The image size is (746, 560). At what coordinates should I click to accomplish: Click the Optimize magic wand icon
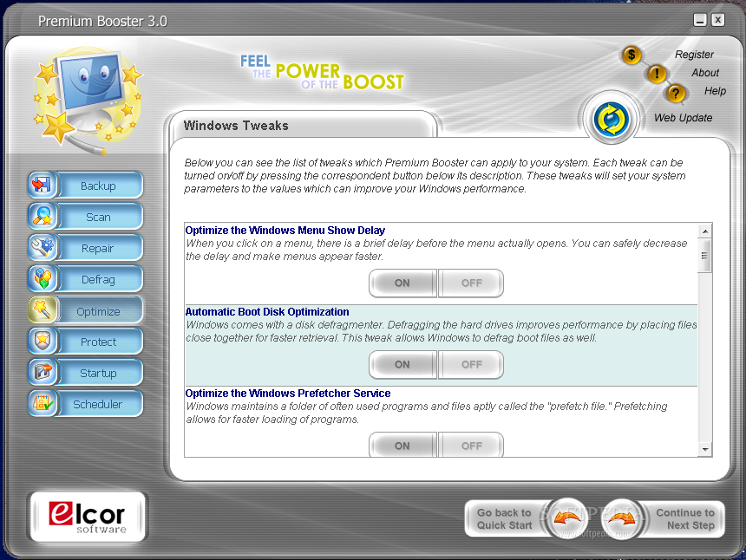(x=42, y=310)
